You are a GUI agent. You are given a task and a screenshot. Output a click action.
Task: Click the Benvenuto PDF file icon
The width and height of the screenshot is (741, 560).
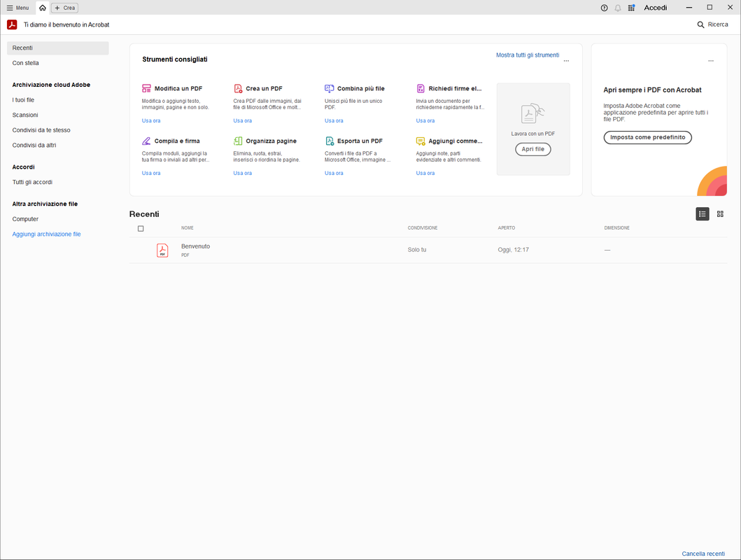pyautogui.click(x=162, y=250)
